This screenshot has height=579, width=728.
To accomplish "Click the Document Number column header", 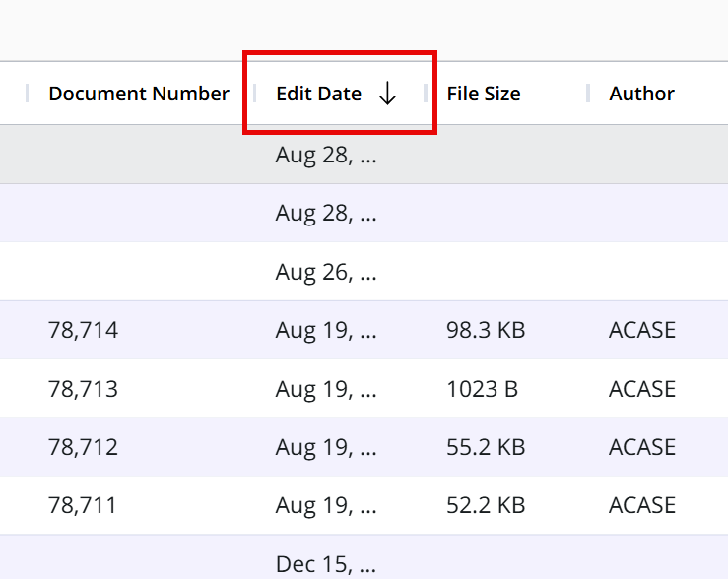I will [x=138, y=94].
